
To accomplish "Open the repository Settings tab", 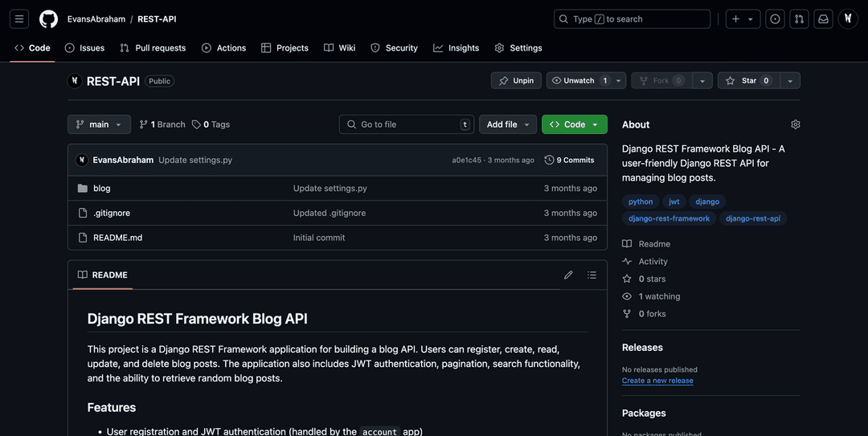I will tap(518, 48).
